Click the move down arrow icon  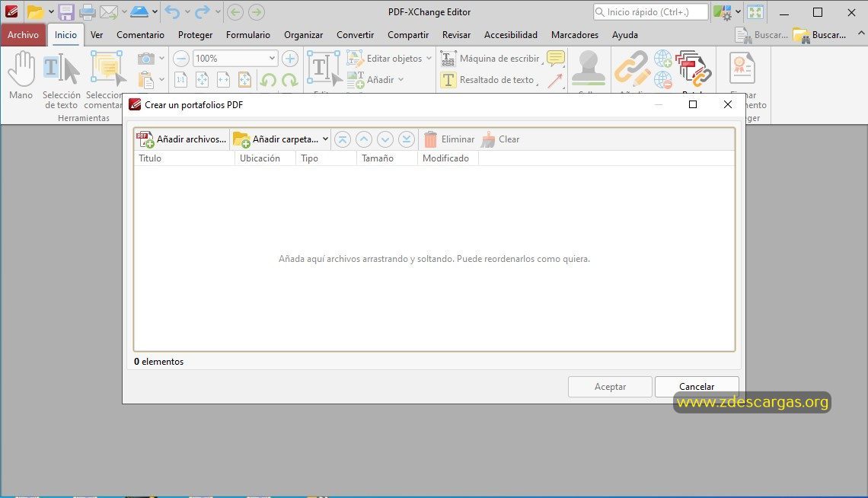tap(385, 139)
